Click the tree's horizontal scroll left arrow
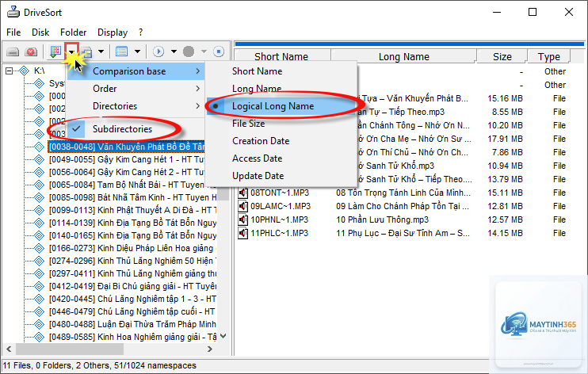Screen dimensions: 588x374 [x=9, y=349]
